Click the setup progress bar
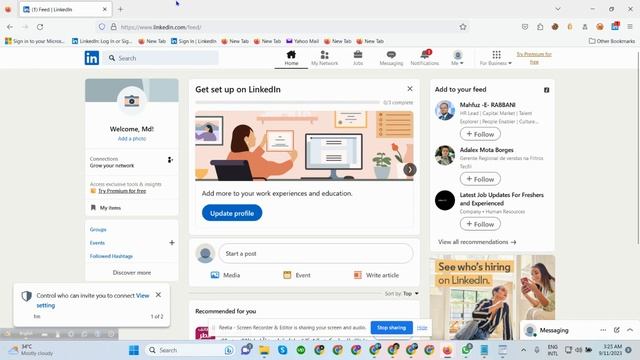Image resolution: width=640 pixels, height=360 pixels. (x=287, y=102)
